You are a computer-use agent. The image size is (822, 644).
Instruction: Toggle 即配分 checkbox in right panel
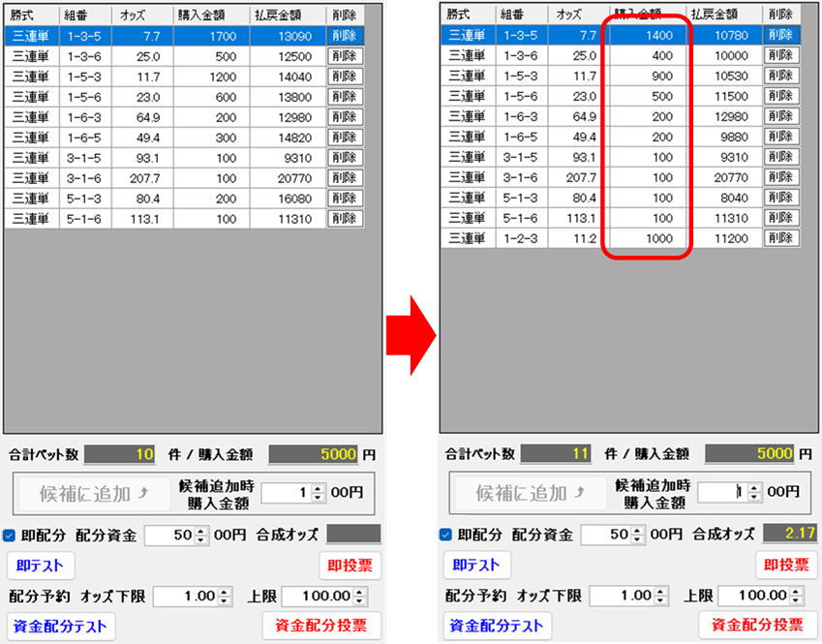point(446,535)
